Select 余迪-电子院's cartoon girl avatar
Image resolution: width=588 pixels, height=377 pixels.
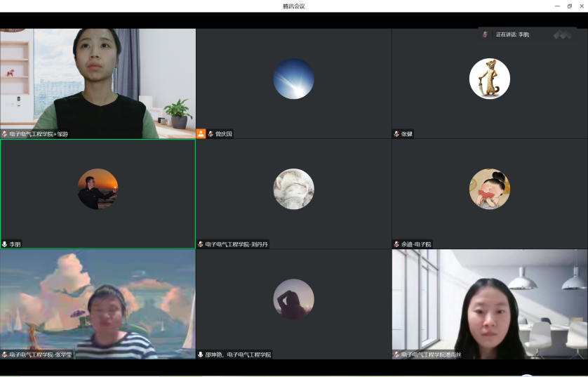click(x=489, y=189)
